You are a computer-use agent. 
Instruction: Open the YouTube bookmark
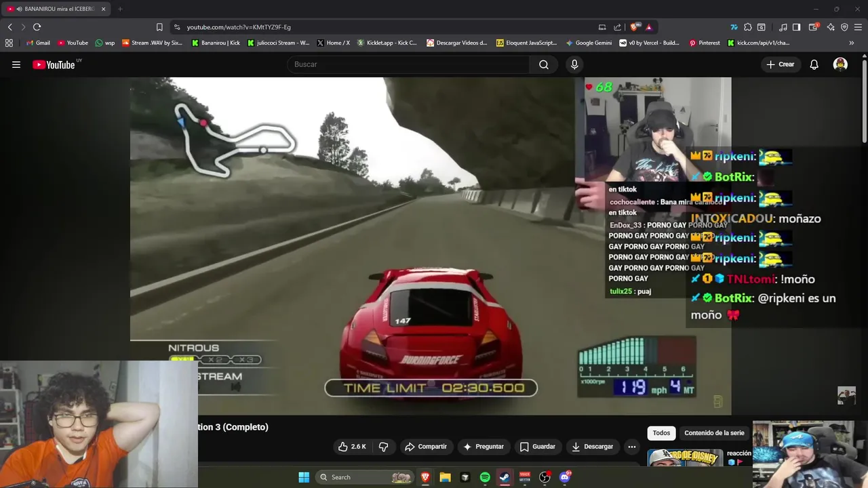tap(73, 43)
